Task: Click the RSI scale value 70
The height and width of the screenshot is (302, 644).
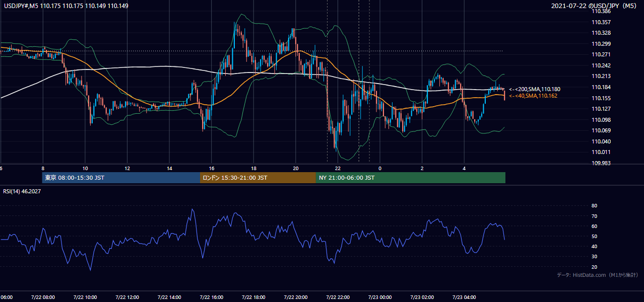Action: pyautogui.click(x=594, y=216)
